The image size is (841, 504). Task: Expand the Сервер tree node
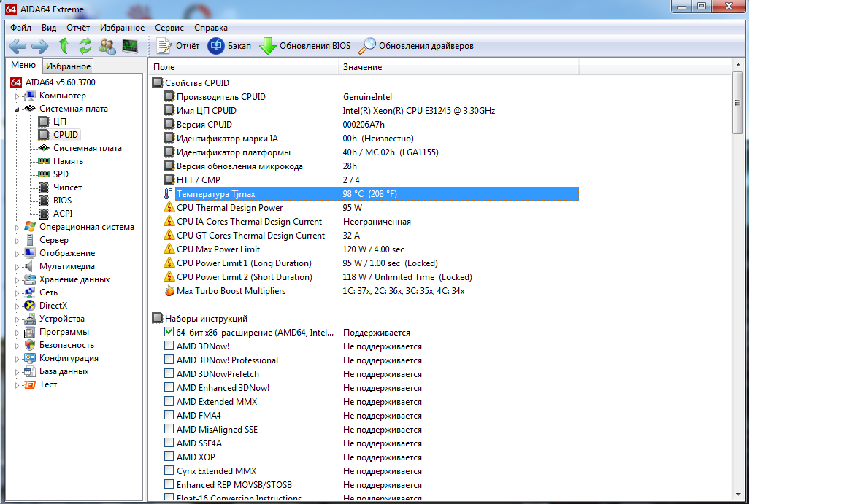point(18,241)
